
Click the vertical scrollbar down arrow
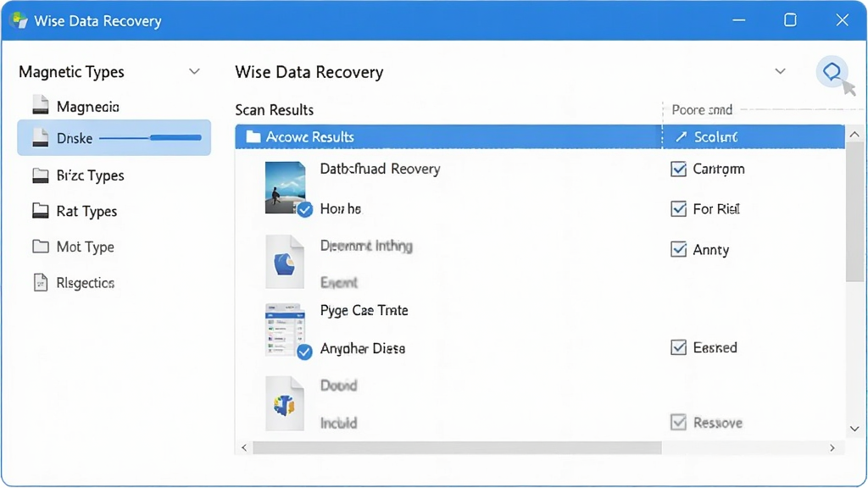point(854,429)
